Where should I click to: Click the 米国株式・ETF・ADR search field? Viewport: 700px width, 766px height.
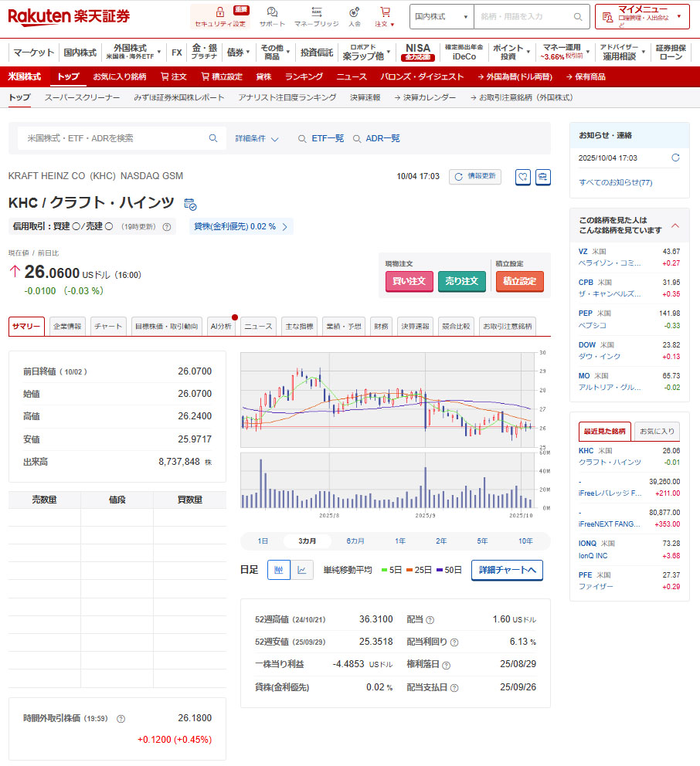(116, 138)
